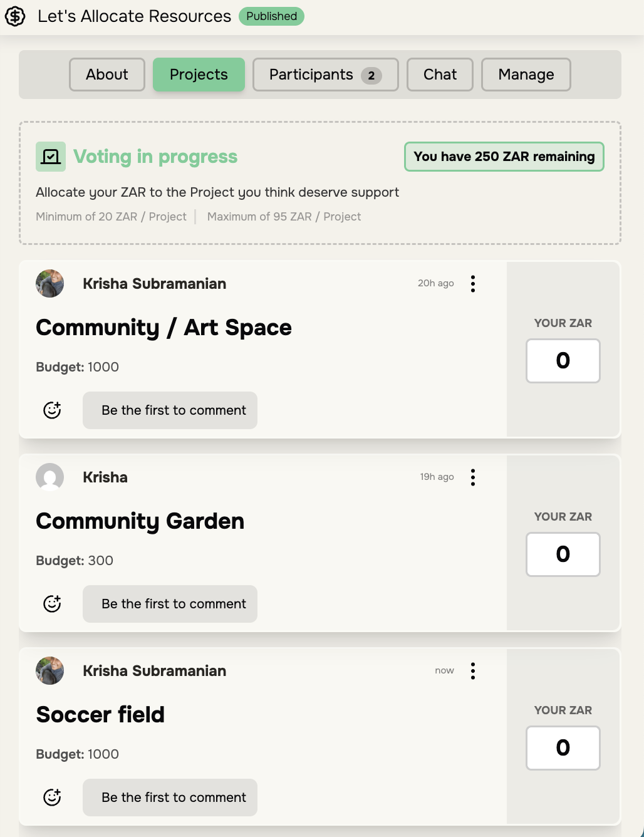644x837 pixels.
Task: Add emoji reaction to Community / Art Space
Action: point(52,410)
